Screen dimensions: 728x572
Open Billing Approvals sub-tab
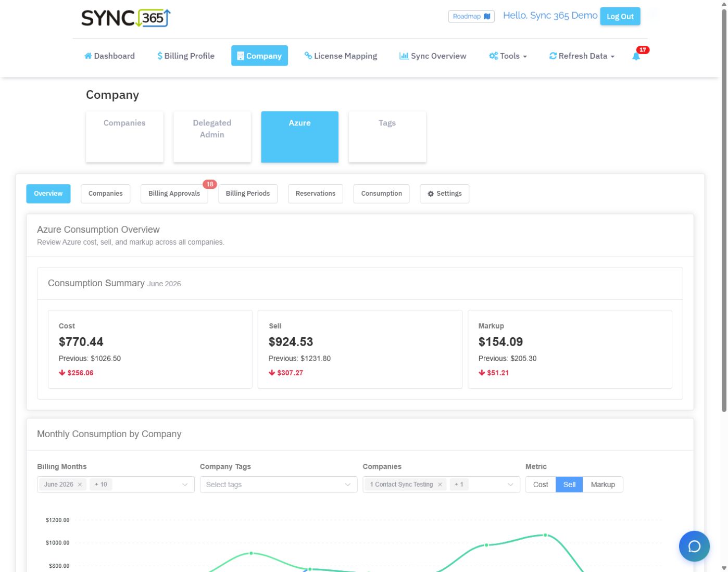click(x=174, y=194)
